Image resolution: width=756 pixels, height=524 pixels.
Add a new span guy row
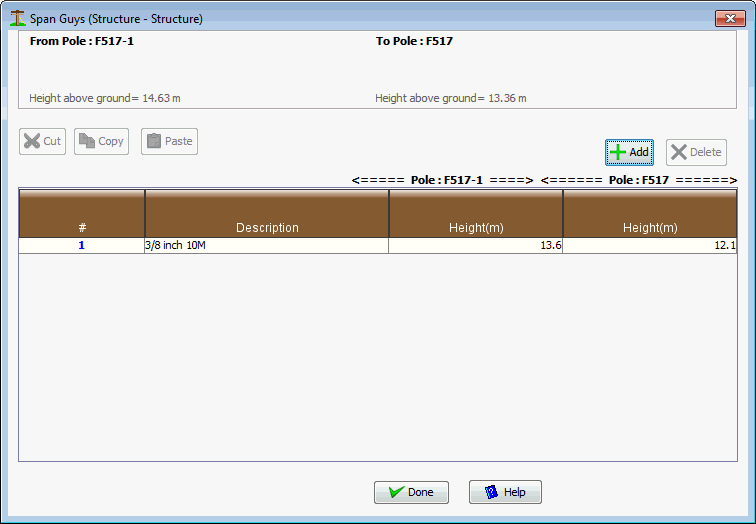[629, 152]
